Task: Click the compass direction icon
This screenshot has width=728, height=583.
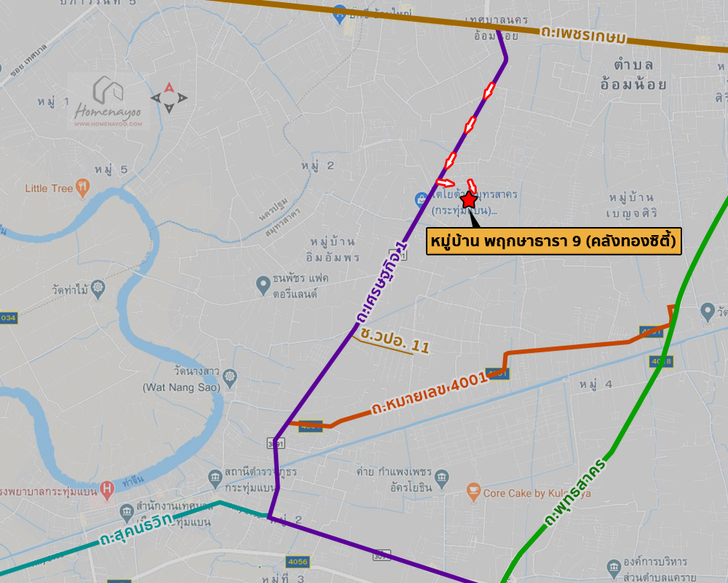Action: (x=169, y=98)
